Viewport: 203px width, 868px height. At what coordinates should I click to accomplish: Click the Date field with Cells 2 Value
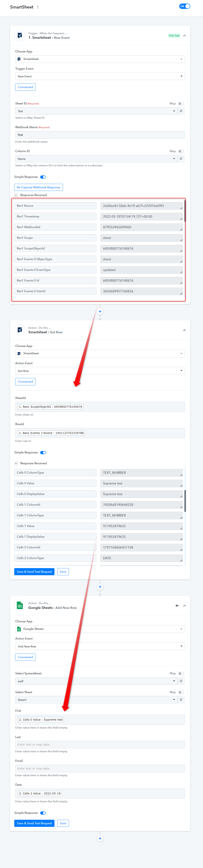100,794
